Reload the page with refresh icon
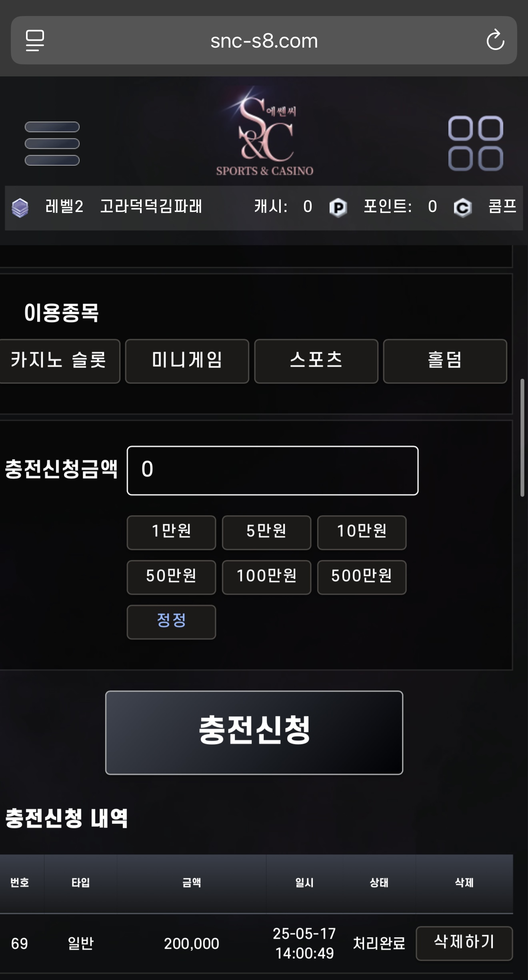Screen dimensions: 528x980 click(x=495, y=40)
